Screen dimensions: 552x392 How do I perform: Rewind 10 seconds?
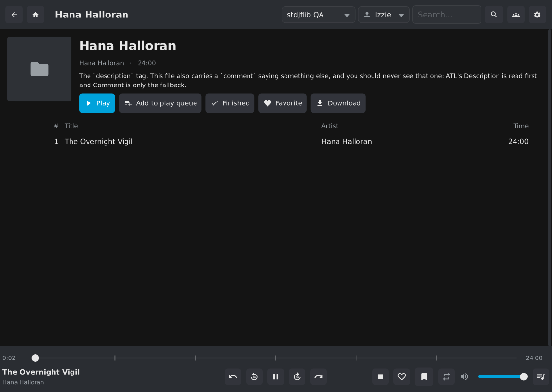[x=254, y=376]
